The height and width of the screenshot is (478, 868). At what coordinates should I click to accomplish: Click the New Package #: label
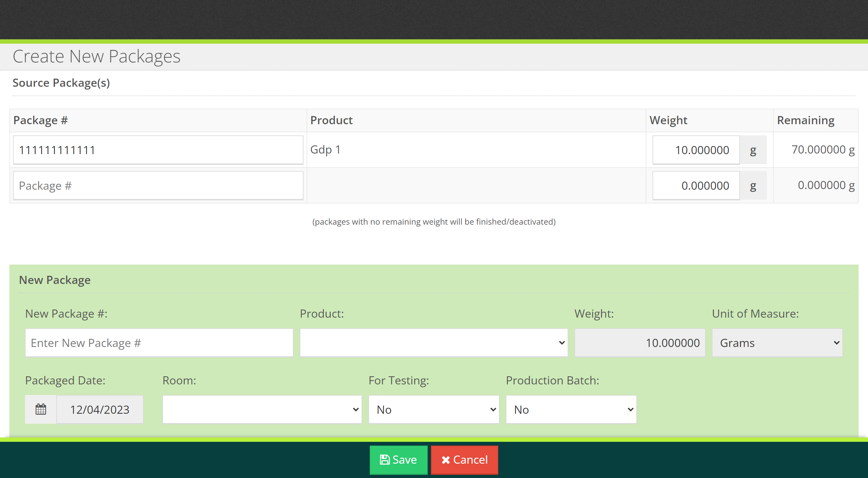point(66,314)
